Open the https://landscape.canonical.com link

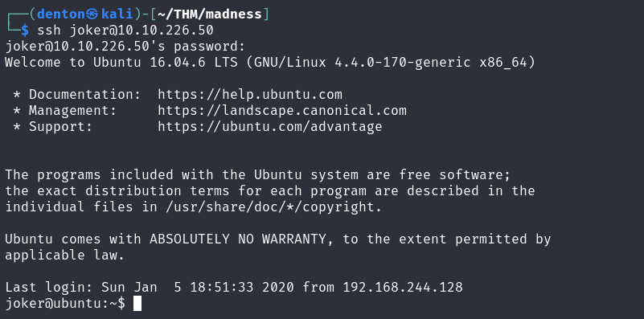[282, 110]
